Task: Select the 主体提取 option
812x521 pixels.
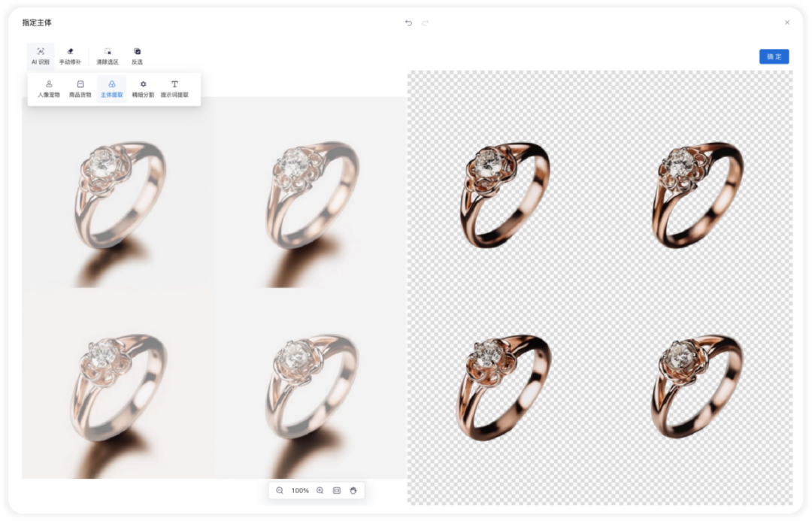Action: [112, 89]
